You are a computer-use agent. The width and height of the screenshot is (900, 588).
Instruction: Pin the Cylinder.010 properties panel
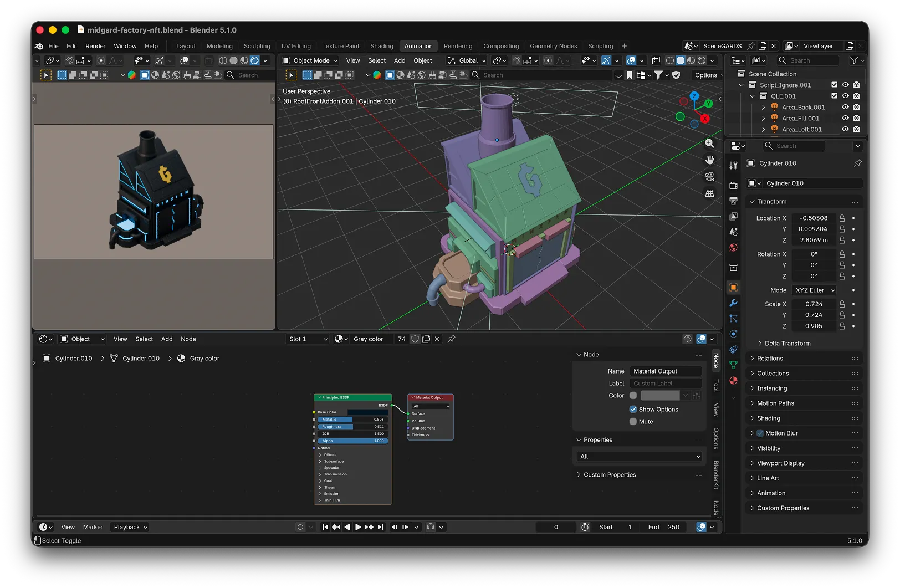coord(857,163)
